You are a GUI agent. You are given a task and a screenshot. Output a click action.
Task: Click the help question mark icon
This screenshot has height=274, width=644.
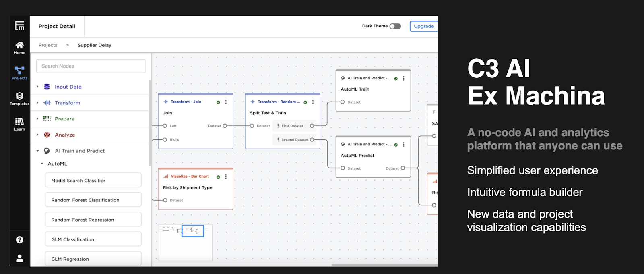click(x=19, y=240)
